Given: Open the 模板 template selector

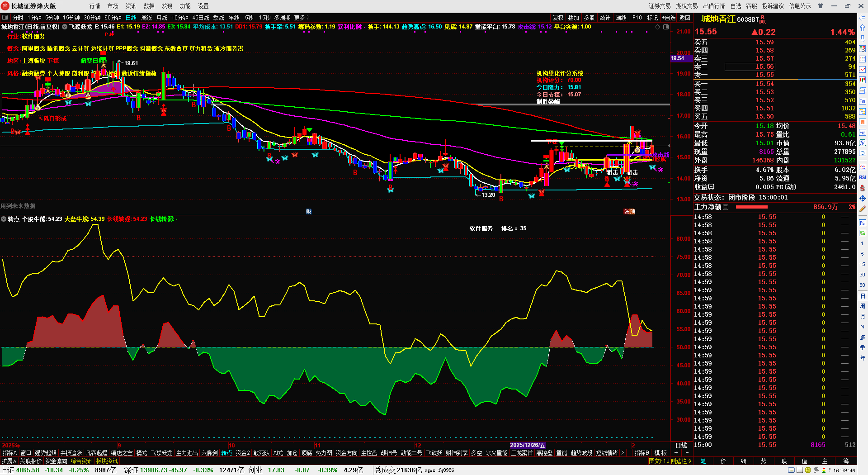Looking at the screenshot, I should pos(660,453).
